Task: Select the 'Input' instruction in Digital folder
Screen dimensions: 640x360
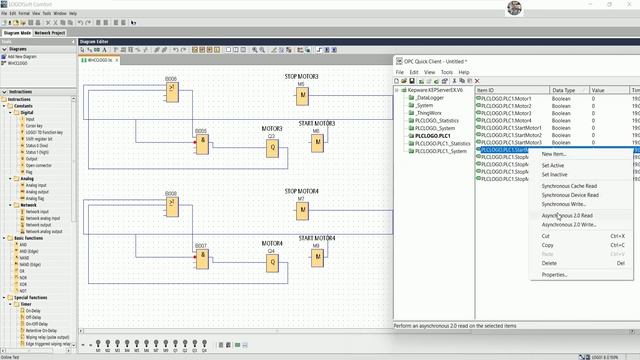Action: click(30, 119)
